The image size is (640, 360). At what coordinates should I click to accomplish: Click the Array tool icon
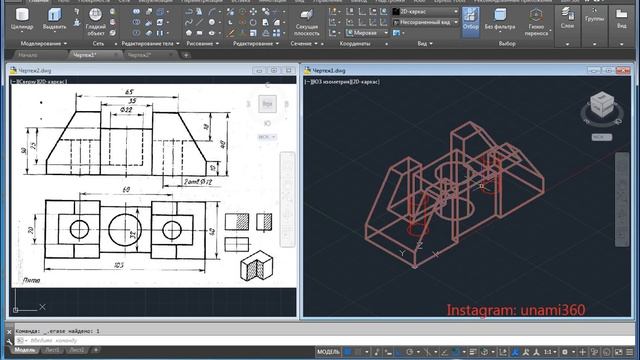pos(277,33)
